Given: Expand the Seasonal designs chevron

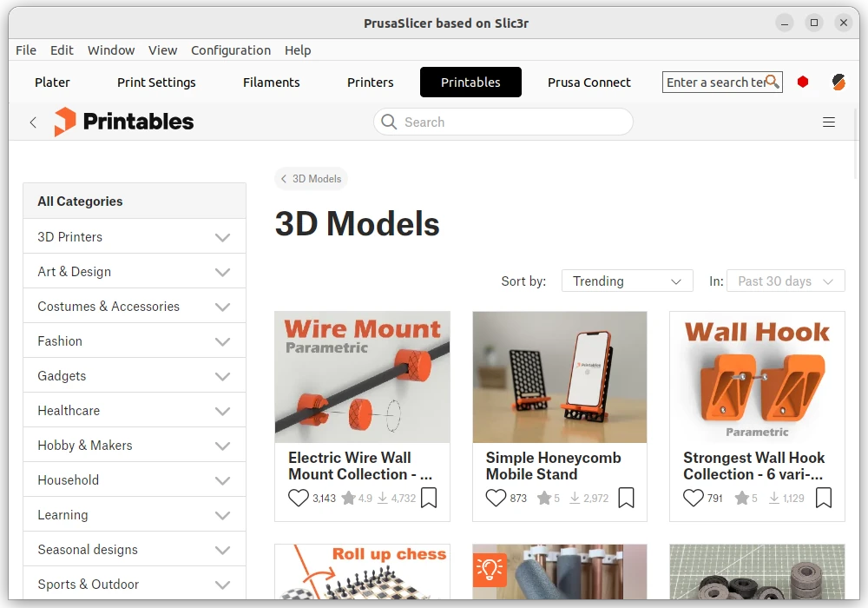Looking at the screenshot, I should click(x=222, y=551).
